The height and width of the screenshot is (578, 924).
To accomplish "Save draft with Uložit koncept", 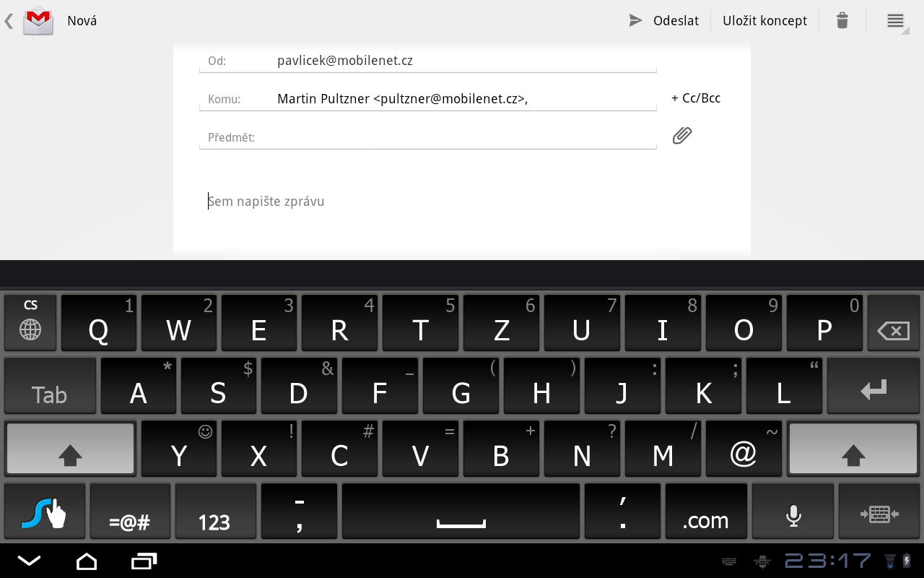I will coord(764,21).
